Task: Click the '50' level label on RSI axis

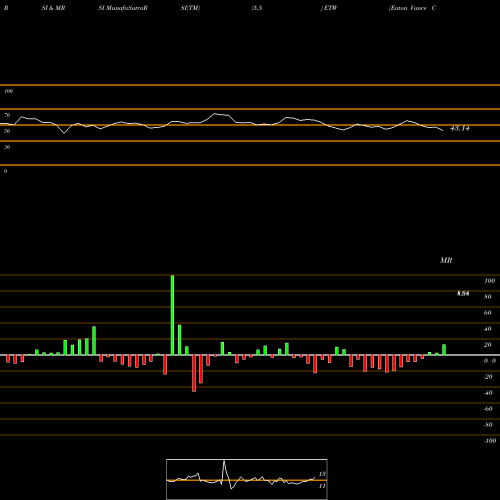Action: point(7,131)
